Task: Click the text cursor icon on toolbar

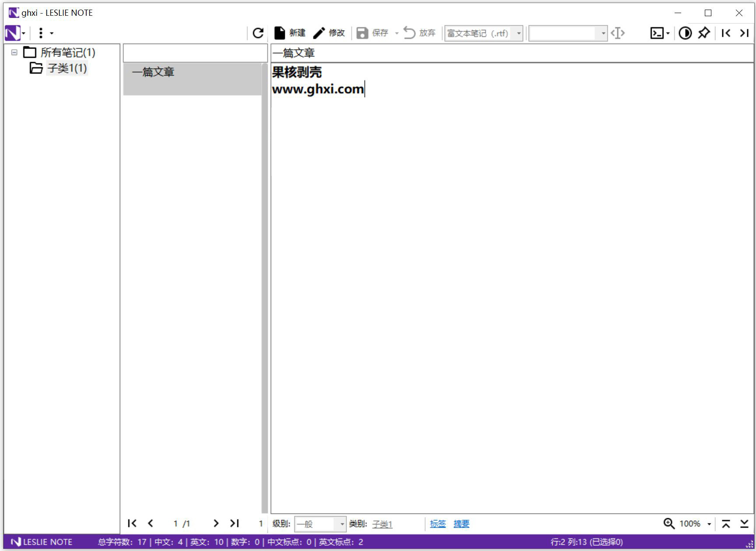Action: (x=618, y=33)
